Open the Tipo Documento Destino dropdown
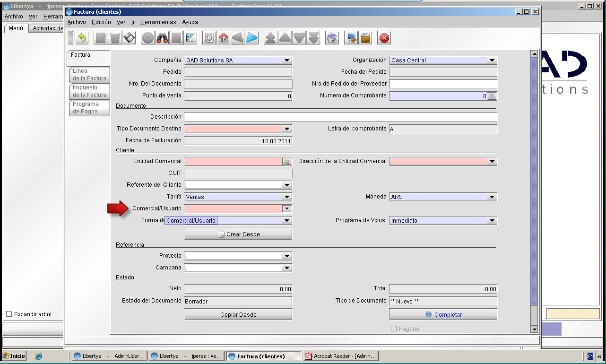Viewport: 606px width, 364px height. [x=287, y=129]
